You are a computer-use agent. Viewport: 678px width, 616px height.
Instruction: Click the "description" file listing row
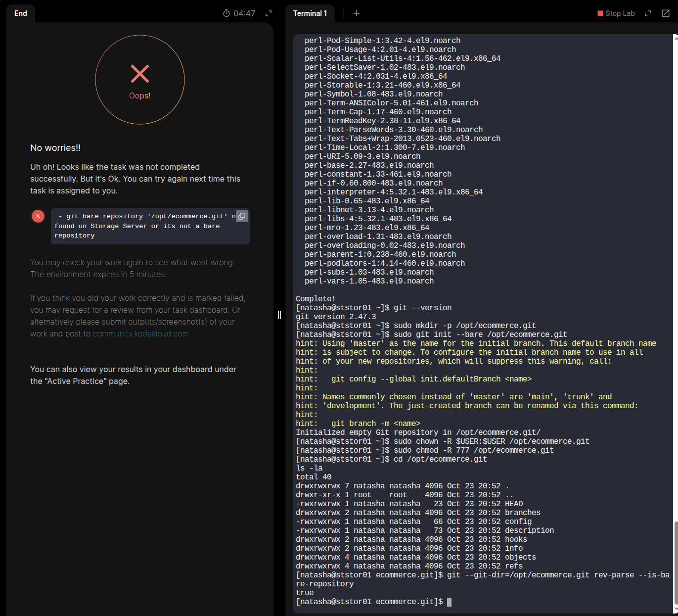click(x=425, y=530)
